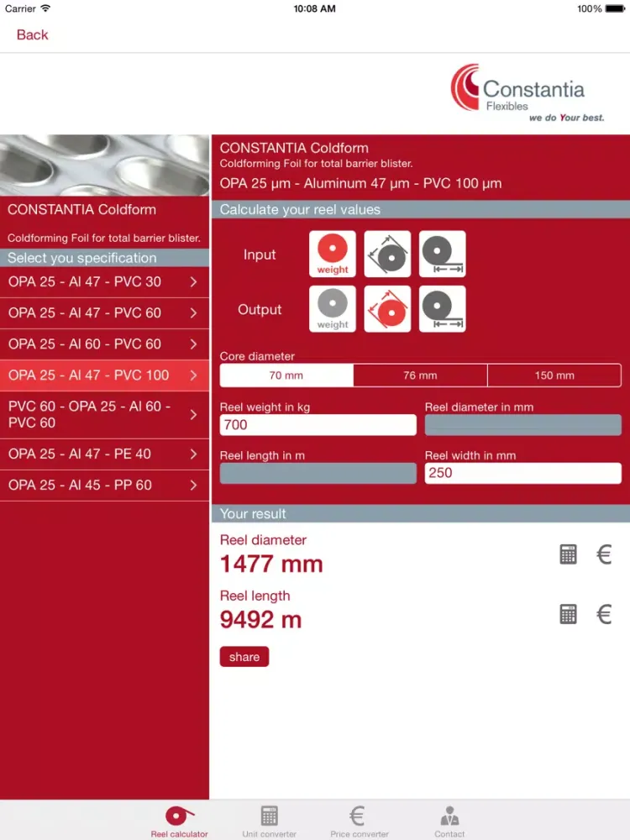This screenshot has height=840, width=630.
Task: Tap chevron on OPA 25 - Al 45 - PP 60 row
Action: (x=193, y=486)
